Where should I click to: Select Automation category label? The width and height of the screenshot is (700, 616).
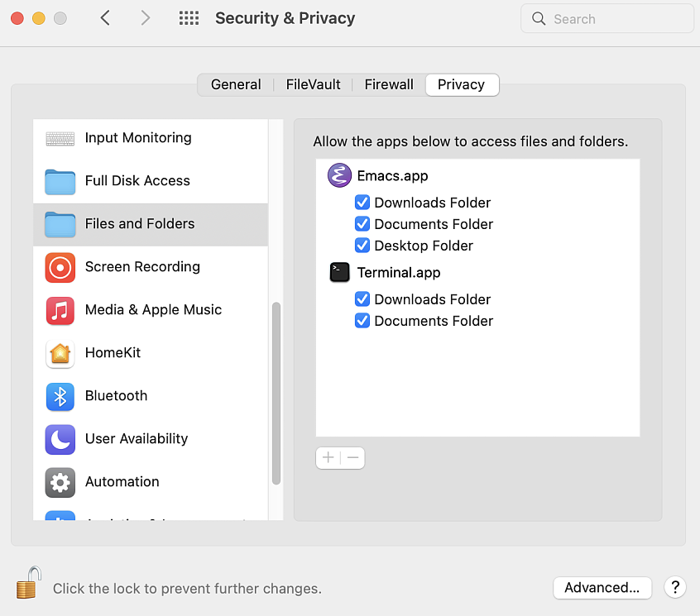click(x=122, y=482)
